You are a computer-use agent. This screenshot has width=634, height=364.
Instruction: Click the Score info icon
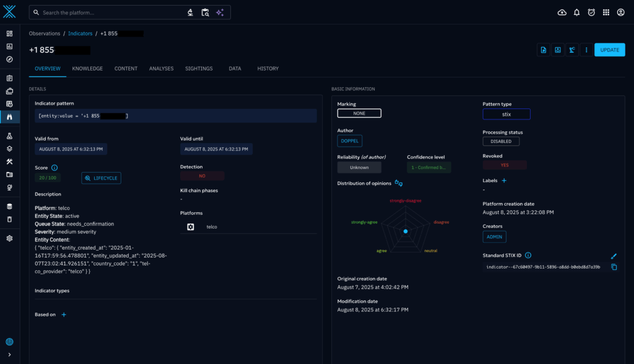point(54,168)
